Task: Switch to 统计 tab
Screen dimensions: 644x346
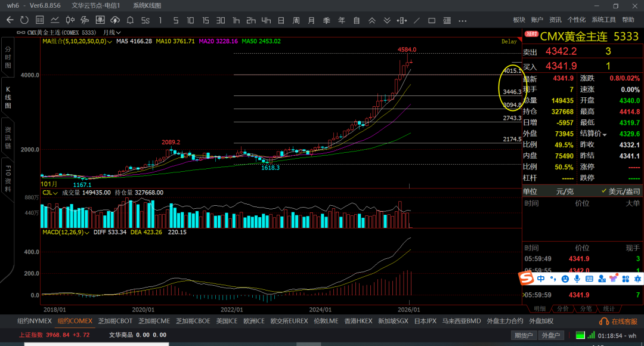Action: 608,308
